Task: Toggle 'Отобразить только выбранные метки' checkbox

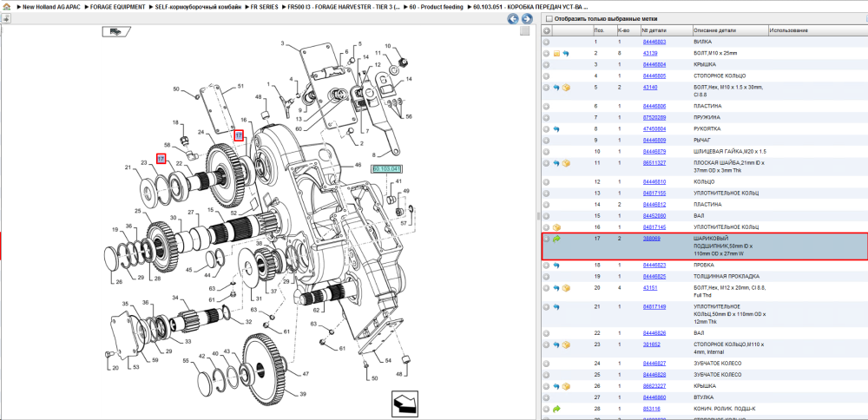Action: pos(549,19)
